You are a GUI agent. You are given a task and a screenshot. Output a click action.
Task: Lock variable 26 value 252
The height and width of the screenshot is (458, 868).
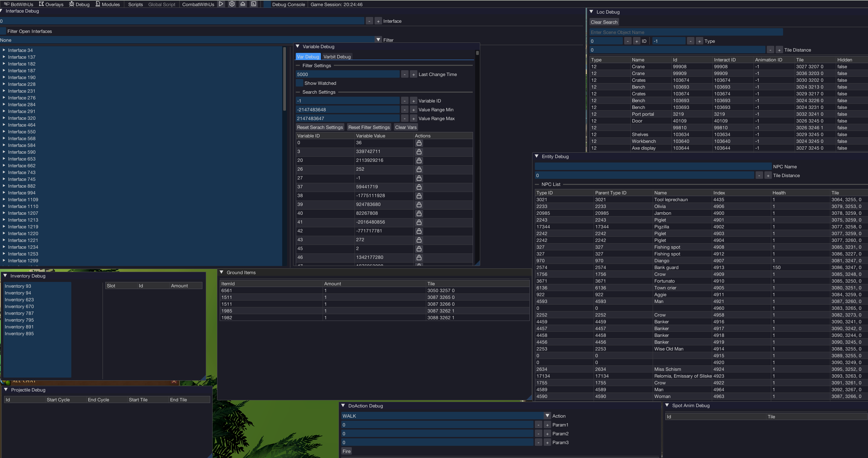tap(419, 169)
